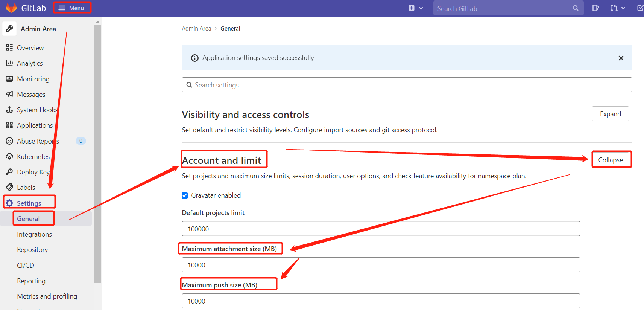Focus the Search GitLab field
This screenshot has height=310, width=644.
pyautogui.click(x=508, y=8)
